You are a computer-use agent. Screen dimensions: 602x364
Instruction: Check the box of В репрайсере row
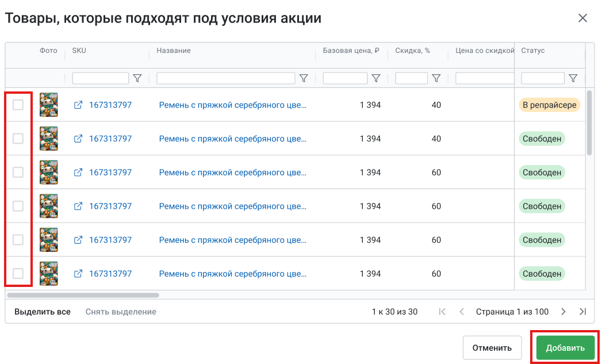[18, 105]
